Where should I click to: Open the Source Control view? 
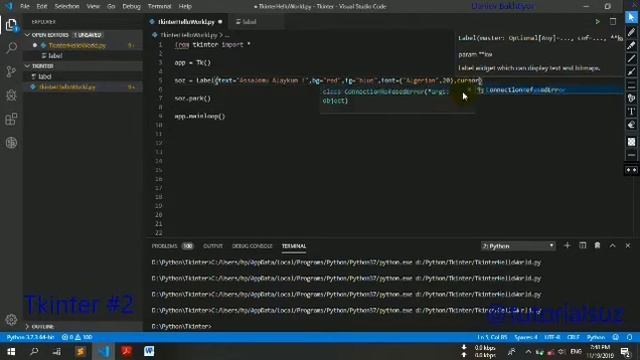(x=11, y=72)
